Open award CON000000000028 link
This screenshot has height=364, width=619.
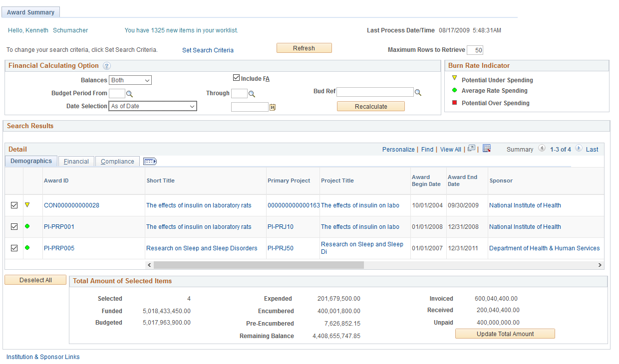point(71,205)
